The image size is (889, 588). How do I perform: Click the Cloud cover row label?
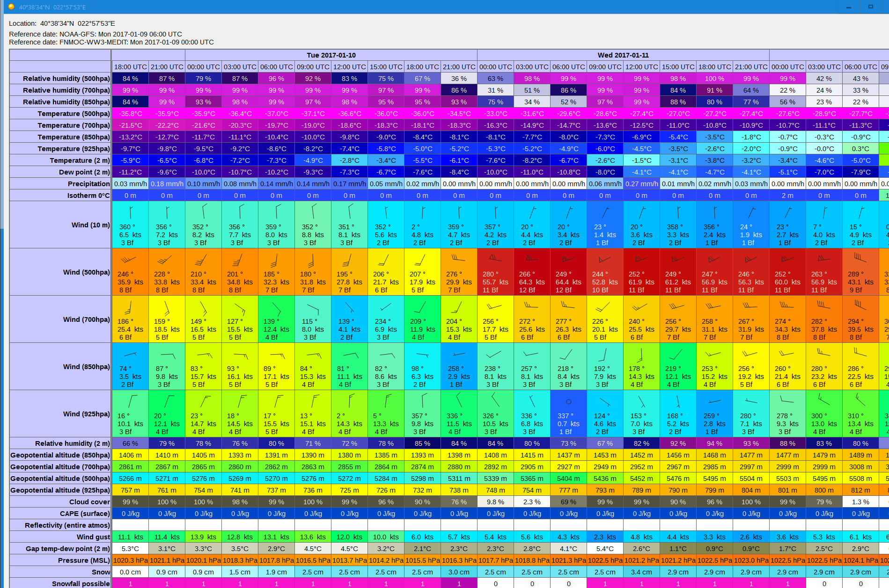coord(89,502)
